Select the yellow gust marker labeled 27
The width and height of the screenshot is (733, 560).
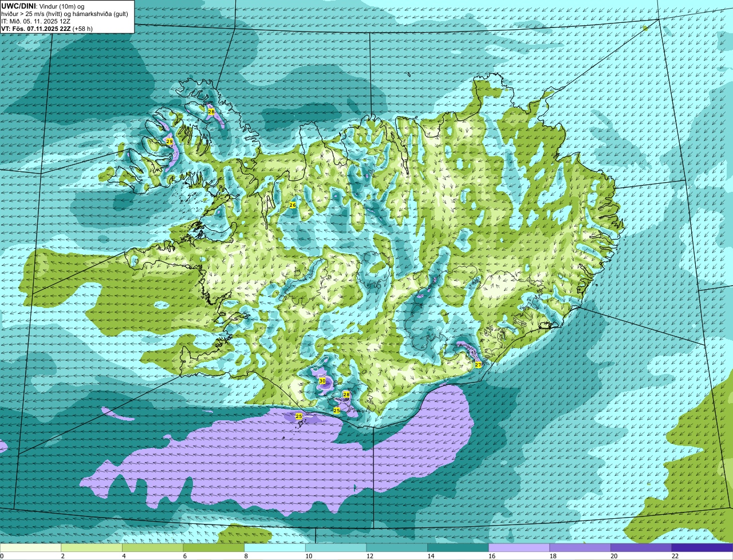click(x=478, y=365)
